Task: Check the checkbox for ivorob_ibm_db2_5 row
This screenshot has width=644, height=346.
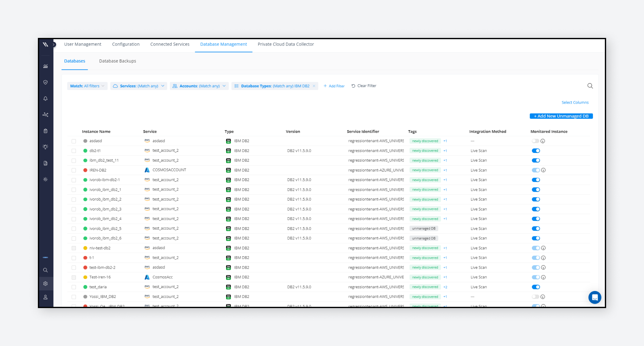Action: tap(74, 228)
